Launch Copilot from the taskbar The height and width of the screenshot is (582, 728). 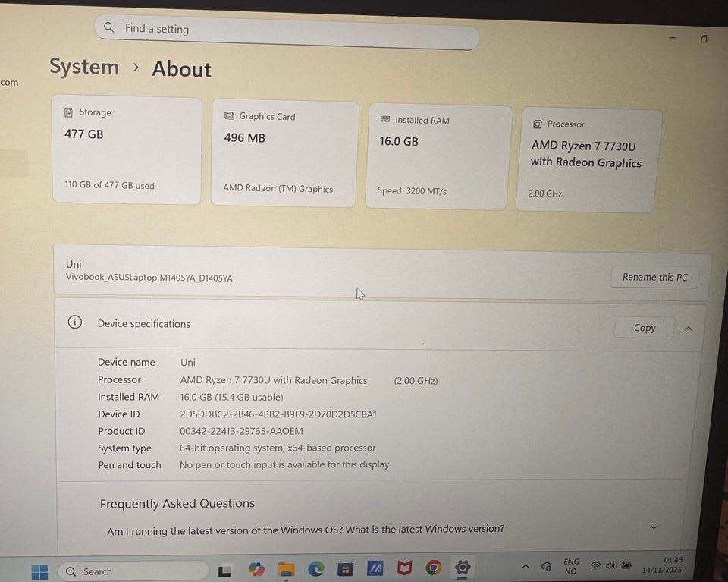click(256, 569)
